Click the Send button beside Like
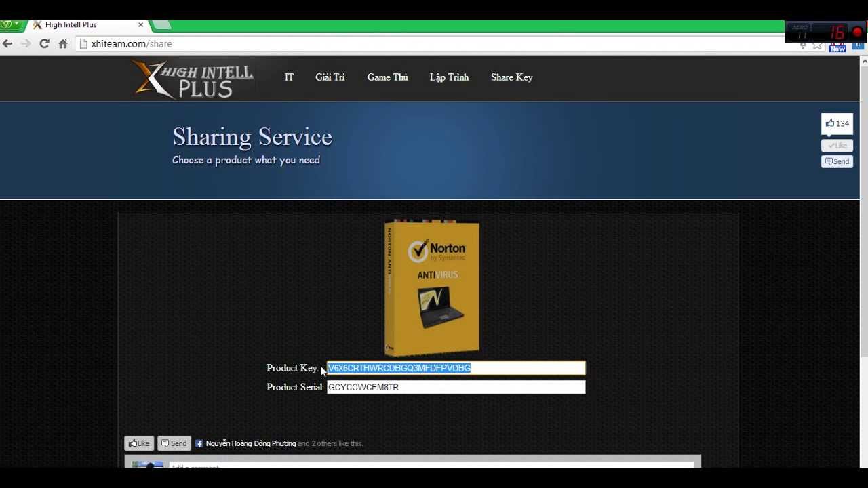 pos(174,443)
